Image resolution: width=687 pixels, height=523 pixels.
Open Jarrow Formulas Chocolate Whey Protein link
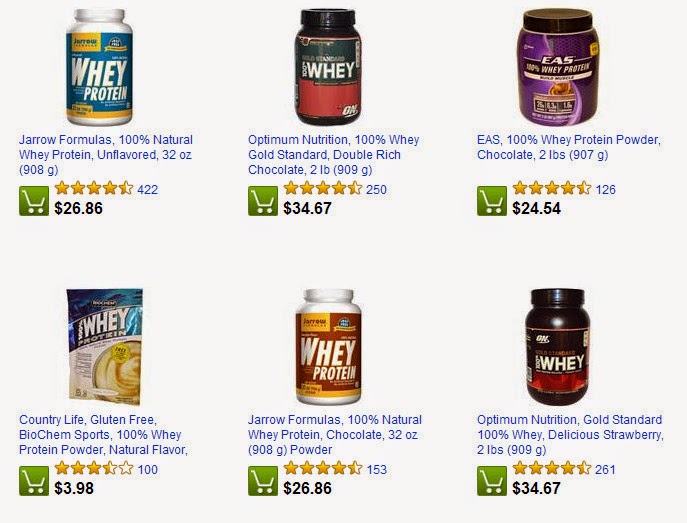[x=335, y=435]
